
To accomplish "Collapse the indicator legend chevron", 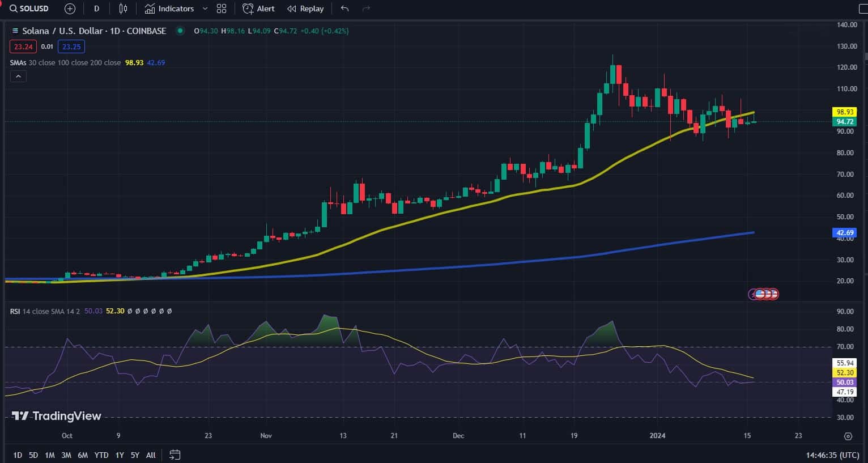I will click(18, 77).
